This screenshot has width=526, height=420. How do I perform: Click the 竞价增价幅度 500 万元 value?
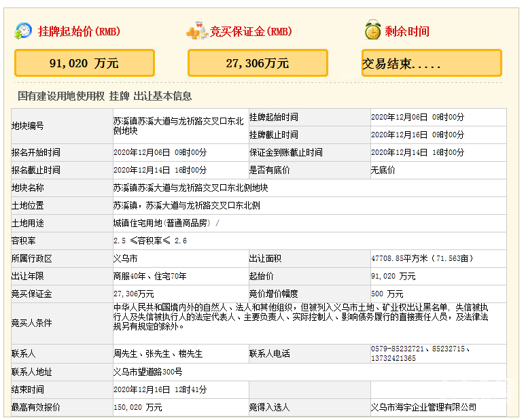pos(387,294)
